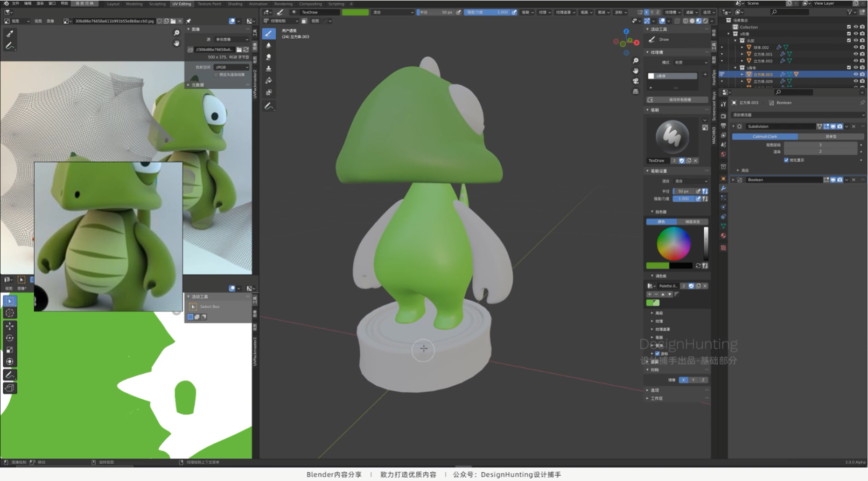868x481 pixels.
Task: Toggle the Collection exclude checkbox in outliner
Action: [849, 27]
